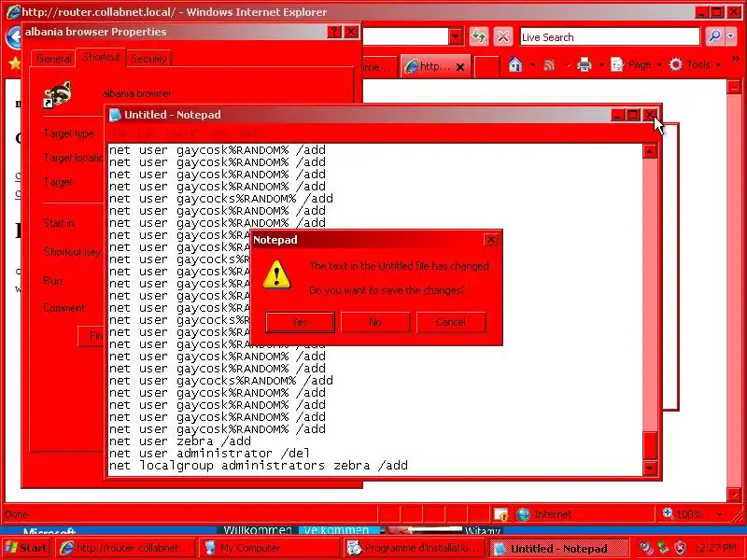Open the Page menu dropdown arrow
The height and width of the screenshot is (560, 747).
click(x=659, y=64)
